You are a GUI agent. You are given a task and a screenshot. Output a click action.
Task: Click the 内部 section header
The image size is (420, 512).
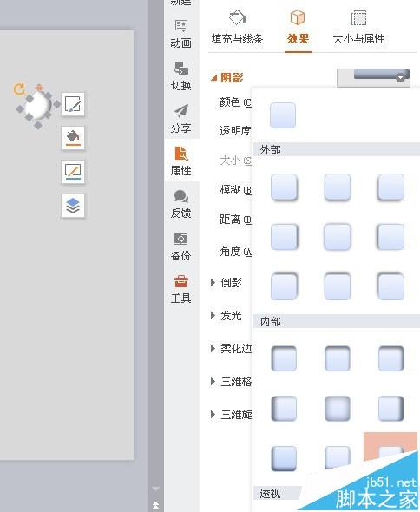(336, 322)
